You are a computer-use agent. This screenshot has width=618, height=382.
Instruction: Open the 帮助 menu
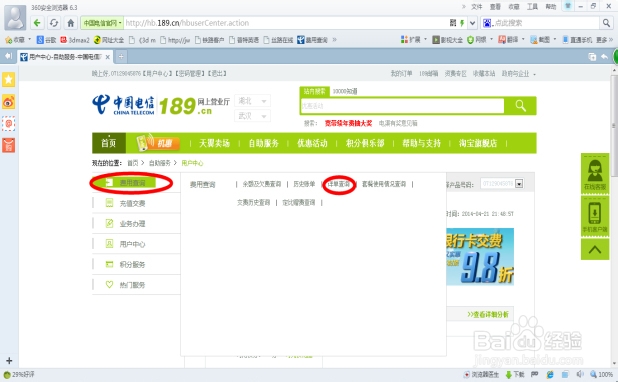(x=551, y=7)
